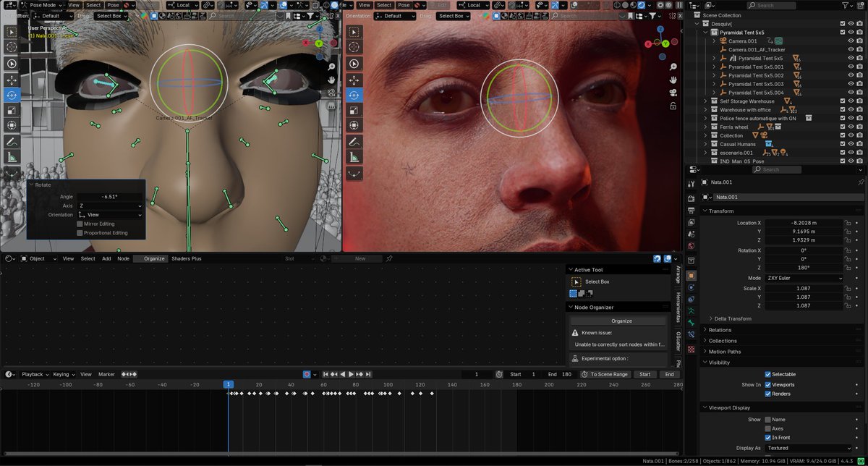
Task: Open the ZXY Euler rotation mode dropdown
Action: [805, 278]
